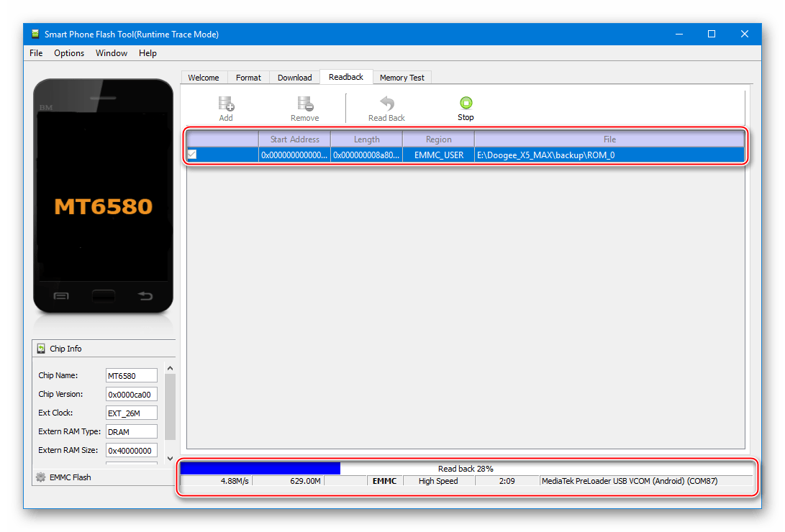Click the Length column header
Screen dimensions: 785x532
(366, 139)
